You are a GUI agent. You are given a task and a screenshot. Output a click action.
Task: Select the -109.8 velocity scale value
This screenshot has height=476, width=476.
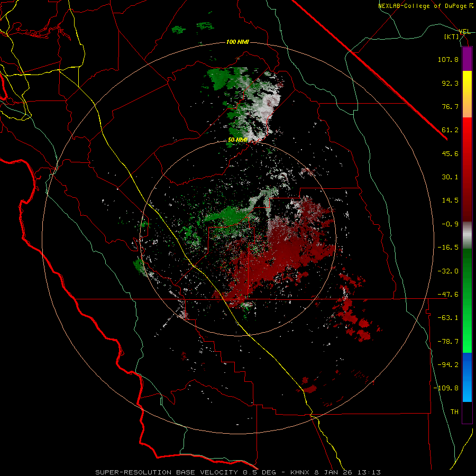click(x=446, y=388)
